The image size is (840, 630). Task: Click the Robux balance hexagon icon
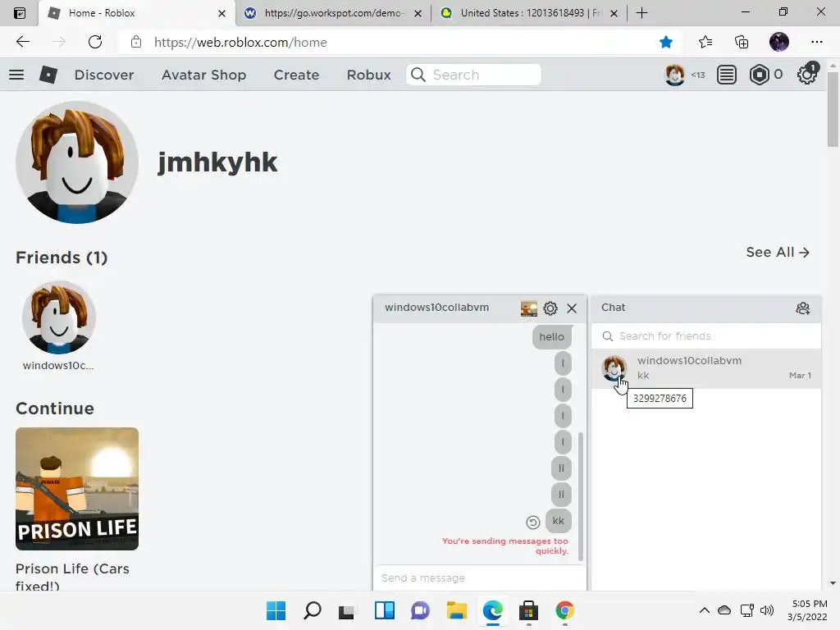pyautogui.click(x=759, y=75)
